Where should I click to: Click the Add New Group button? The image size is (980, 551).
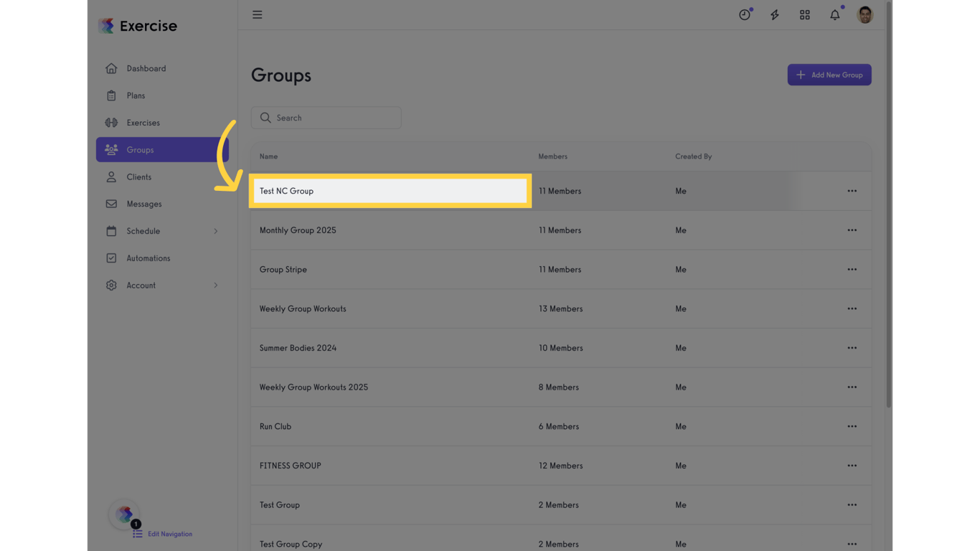coord(829,75)
